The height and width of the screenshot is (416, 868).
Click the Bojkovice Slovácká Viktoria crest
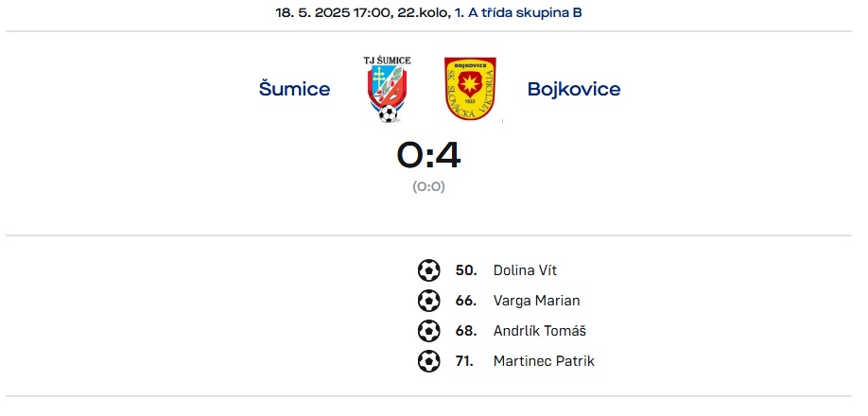tap(470, 89)
